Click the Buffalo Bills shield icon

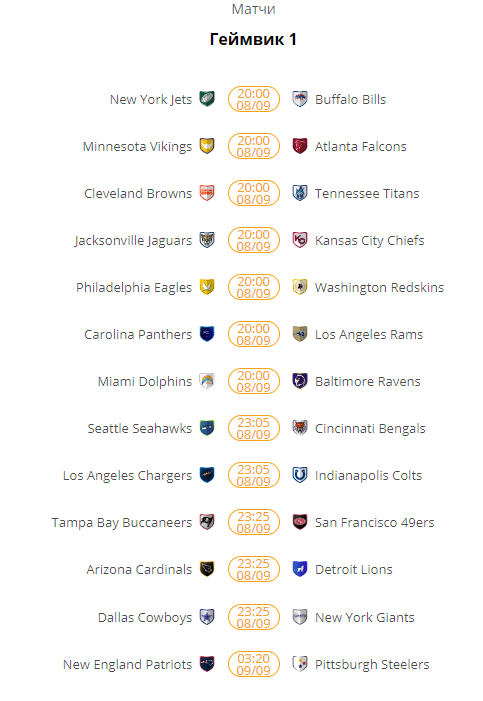(300, 99)
